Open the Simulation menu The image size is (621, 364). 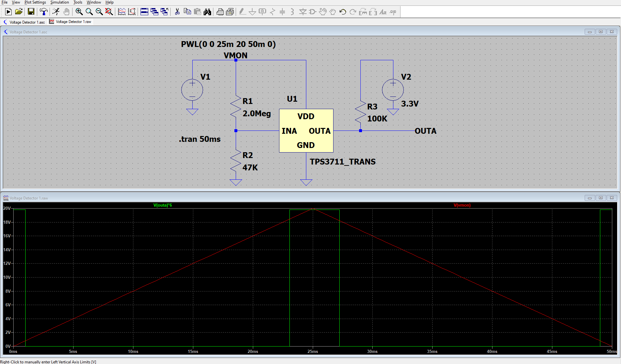click(60, 2)
